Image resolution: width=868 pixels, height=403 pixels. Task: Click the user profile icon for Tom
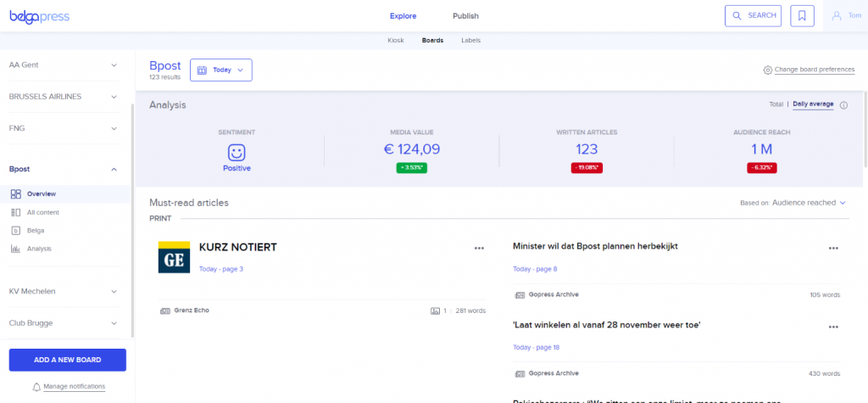coord(837,16)
